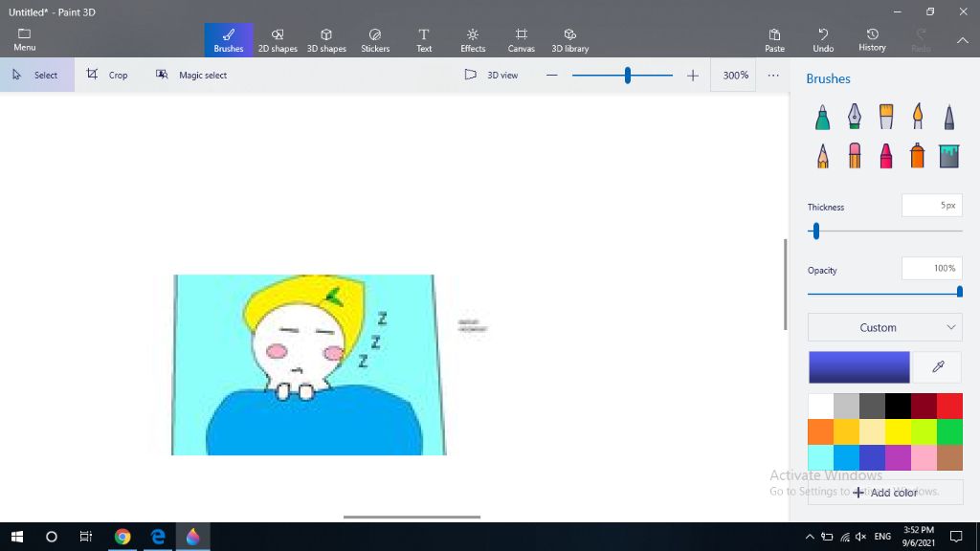The width and height of the screenshot is (980, 551).
Task: Open Task View on the taskbar
Action: (x=85, y=537)
